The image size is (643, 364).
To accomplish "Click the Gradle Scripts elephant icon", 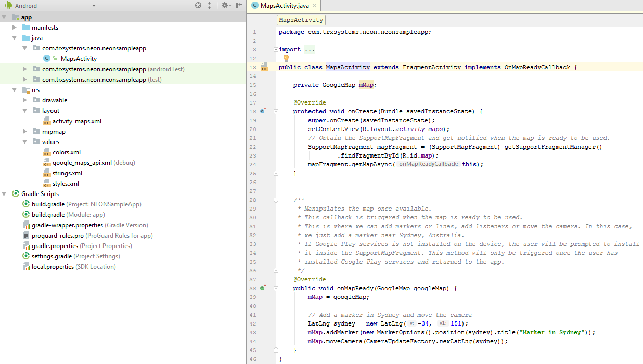I will (16, 194).
